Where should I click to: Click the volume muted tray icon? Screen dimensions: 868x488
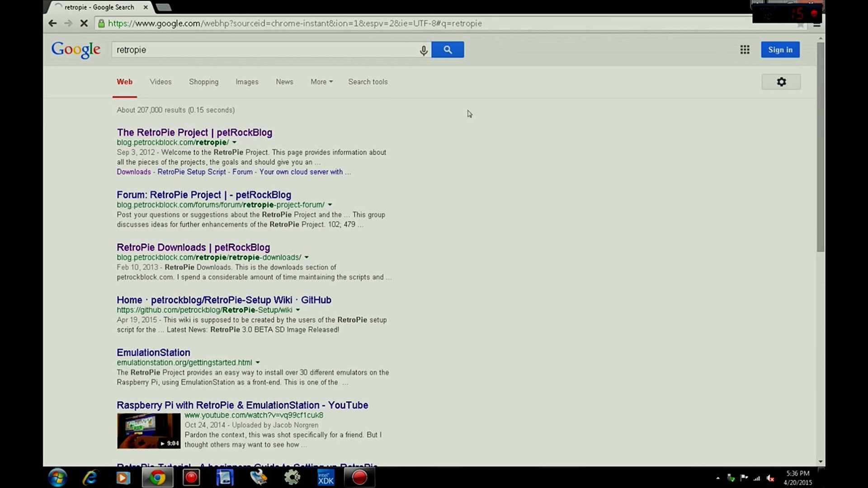click(770, 478)
